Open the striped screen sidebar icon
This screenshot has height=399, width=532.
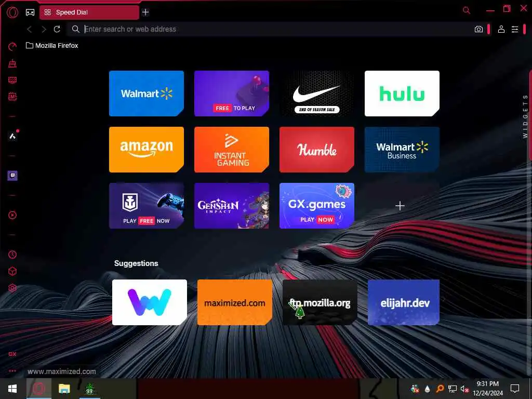(12, 80)
